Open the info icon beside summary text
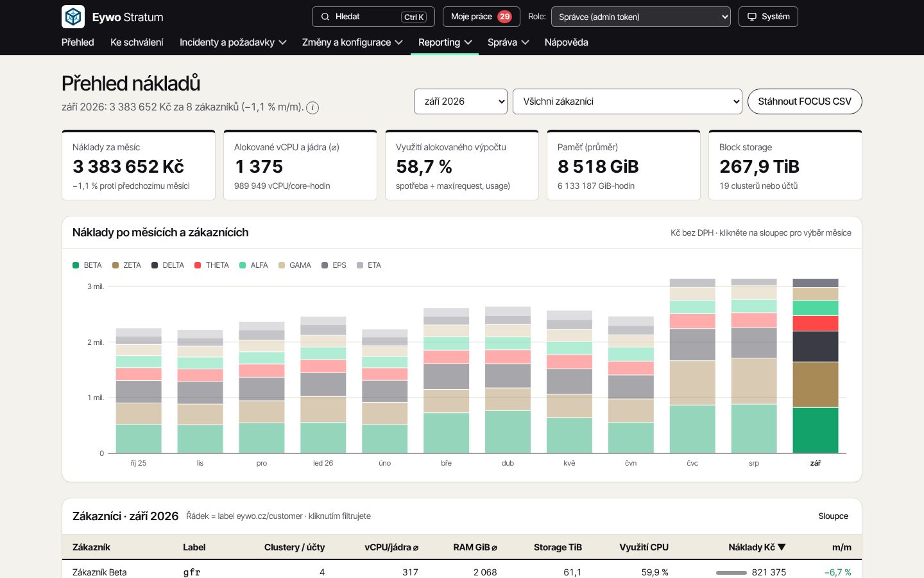The width and height of the screenshot is (924, 578). [x=312, y=108]
